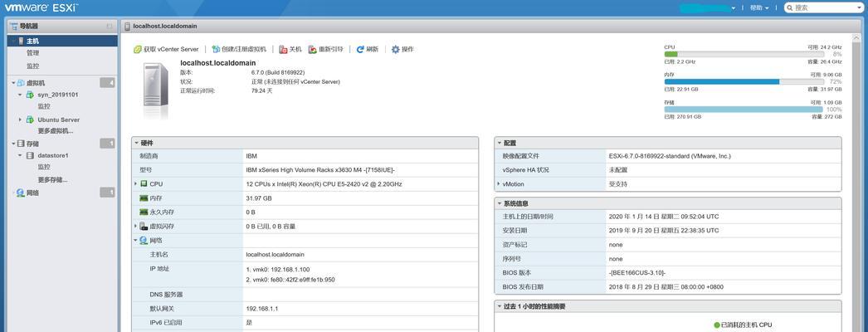
Task: Select 主机 in the navigator
Action: point(62,41)
